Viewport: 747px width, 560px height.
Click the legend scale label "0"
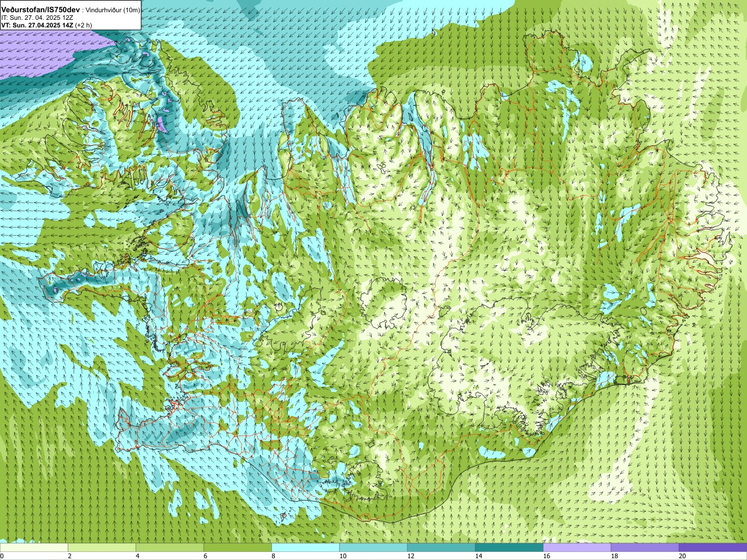[x=2, y=556]
